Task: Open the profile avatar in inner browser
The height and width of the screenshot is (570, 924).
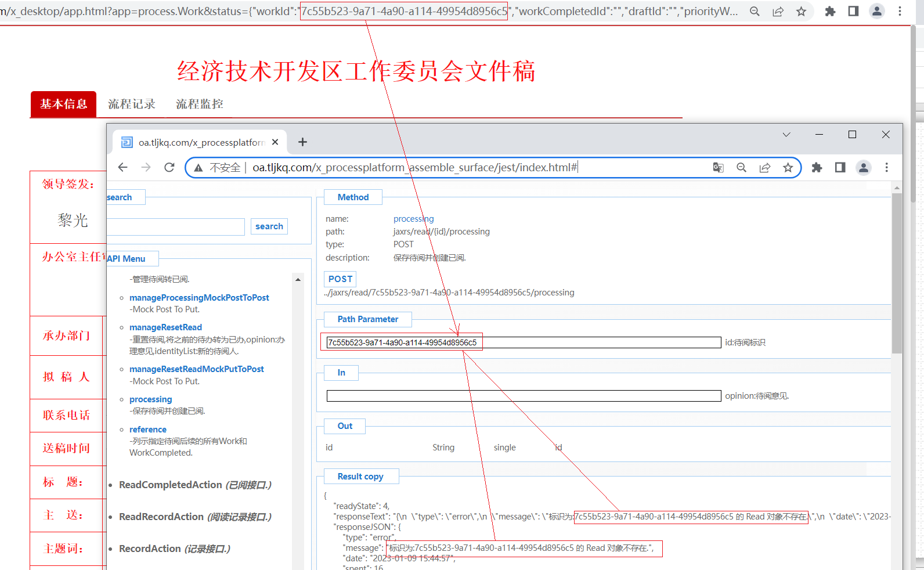Action: point(864,168)
